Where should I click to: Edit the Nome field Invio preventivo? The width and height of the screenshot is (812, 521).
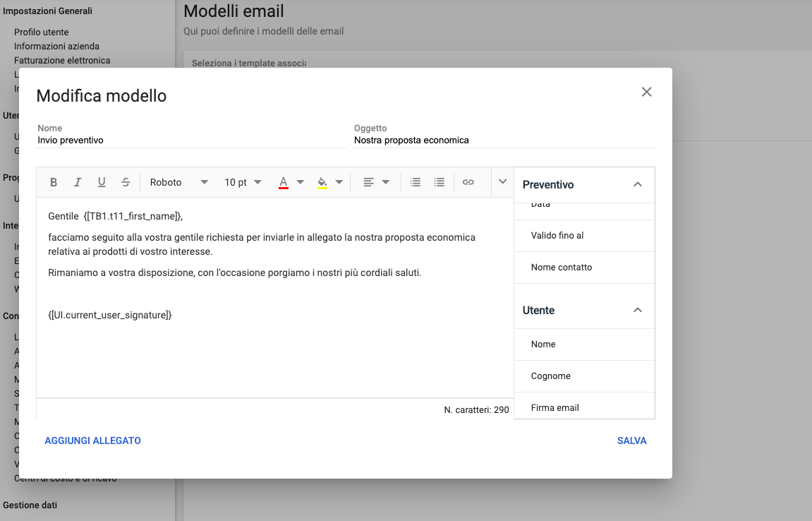(x=190, y=140)
